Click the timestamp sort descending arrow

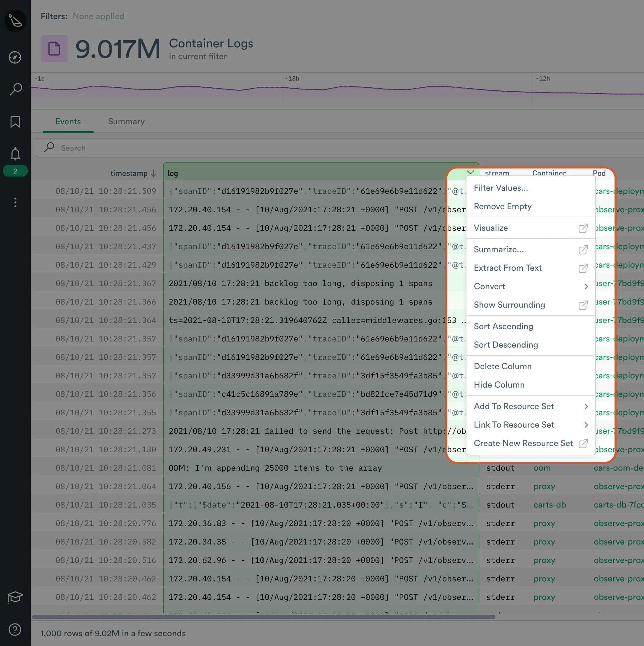154,173
